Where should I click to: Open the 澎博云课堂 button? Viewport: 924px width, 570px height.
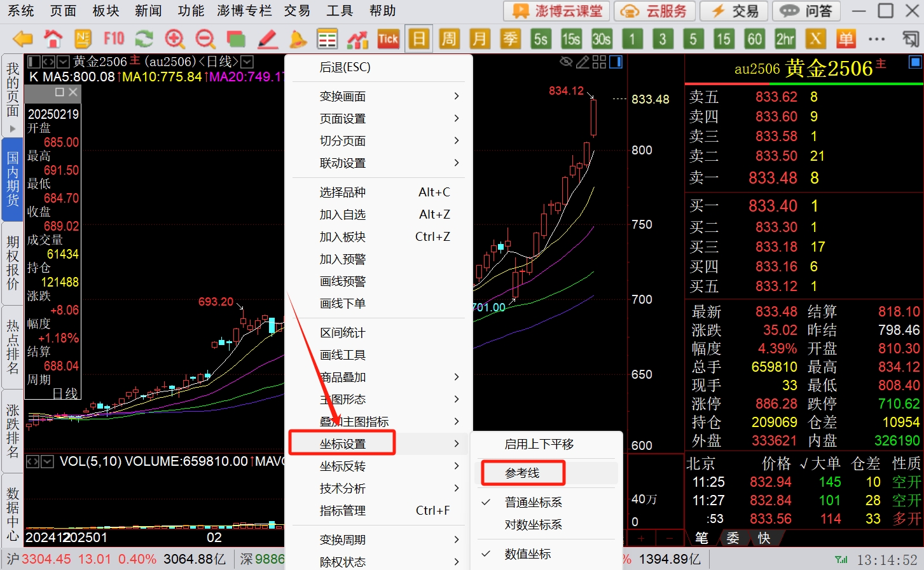click(x=557, y=11)
